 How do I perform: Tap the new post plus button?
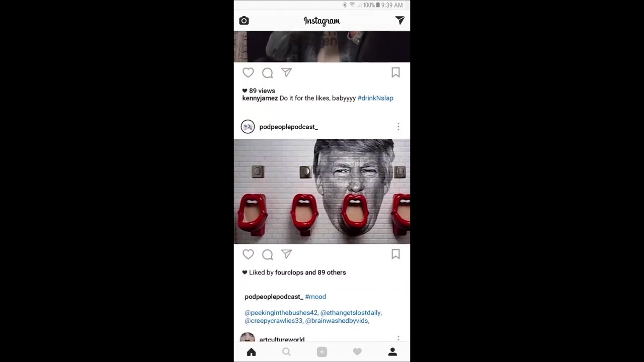[x=322, y=352]
